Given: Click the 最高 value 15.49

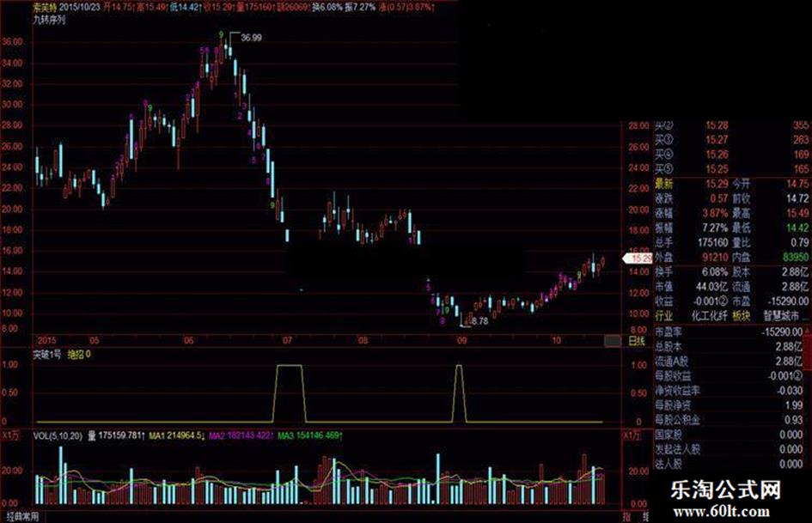Looking at the screenshot, I should (x=797, y=213).
